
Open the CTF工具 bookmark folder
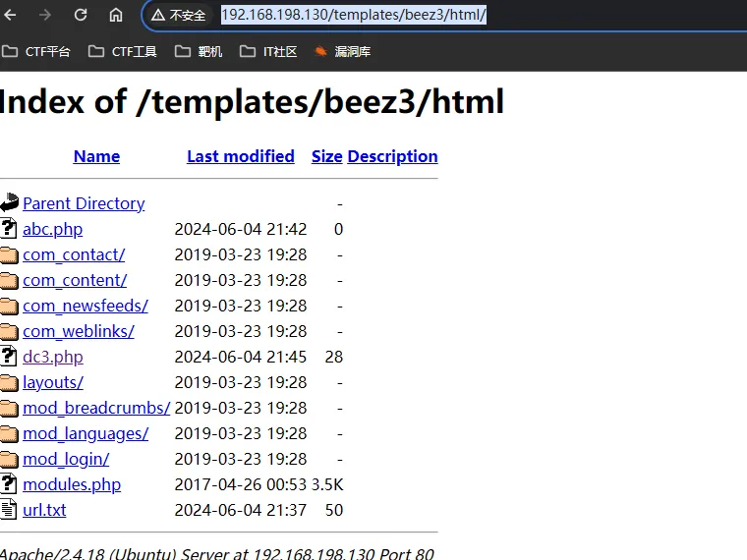click(x=123, y=51)
